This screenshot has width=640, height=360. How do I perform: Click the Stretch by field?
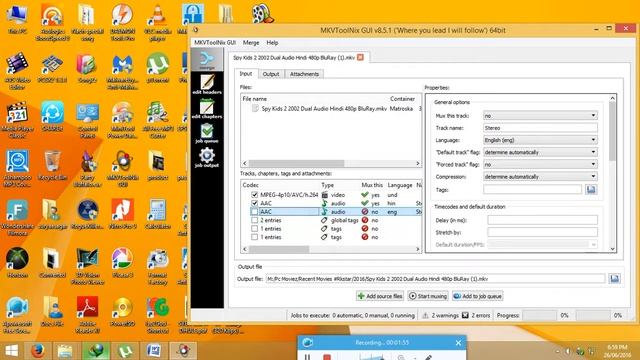(x=542, y=232)
